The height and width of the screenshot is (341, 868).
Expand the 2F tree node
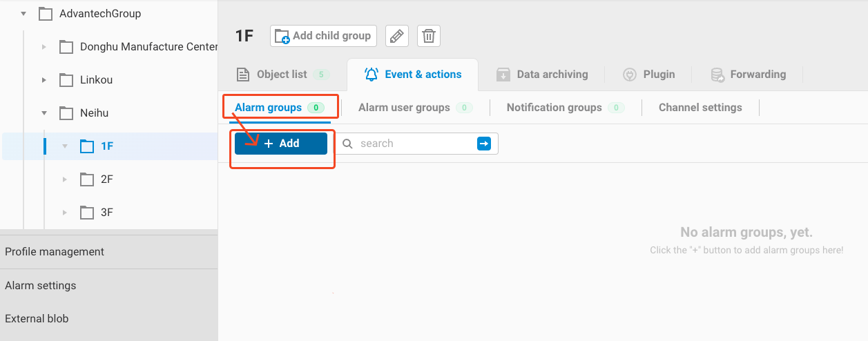coord(65,179)
